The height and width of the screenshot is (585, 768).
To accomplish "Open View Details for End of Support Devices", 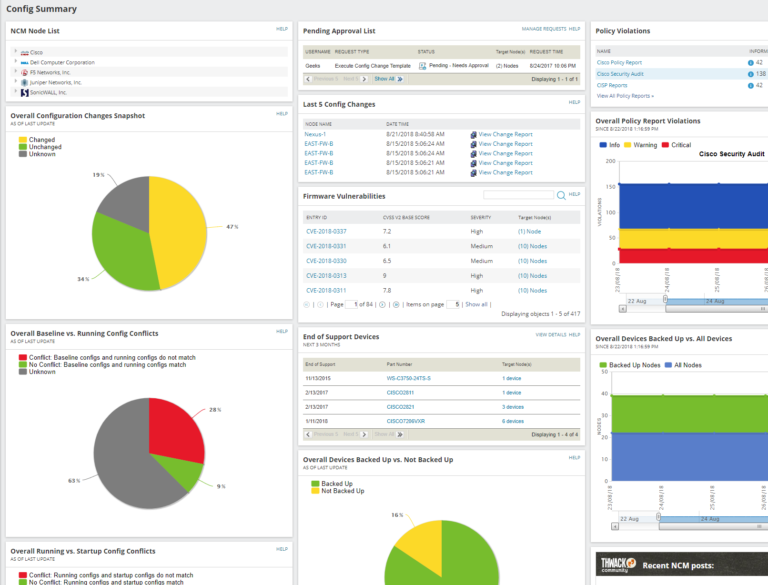I will point(551,335).
